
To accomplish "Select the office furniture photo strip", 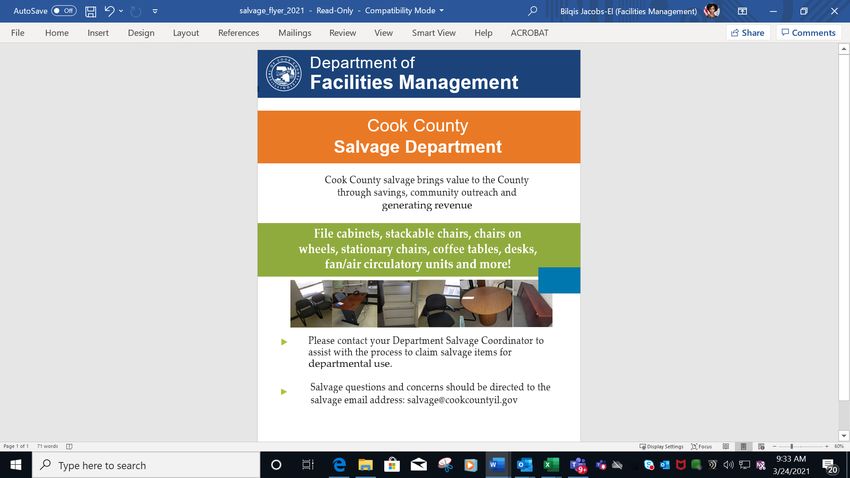I will tap(421, 303).
